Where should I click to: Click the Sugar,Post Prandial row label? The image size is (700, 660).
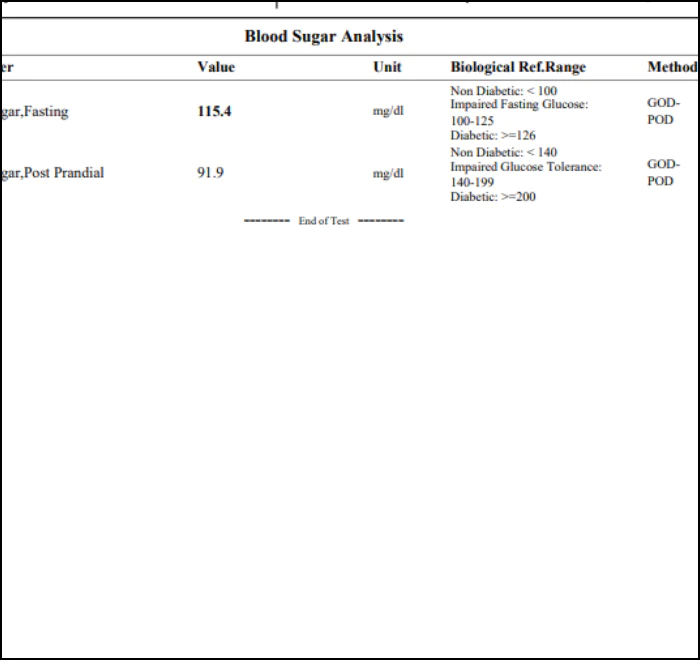pyautogui.click(x=52, y=173)
